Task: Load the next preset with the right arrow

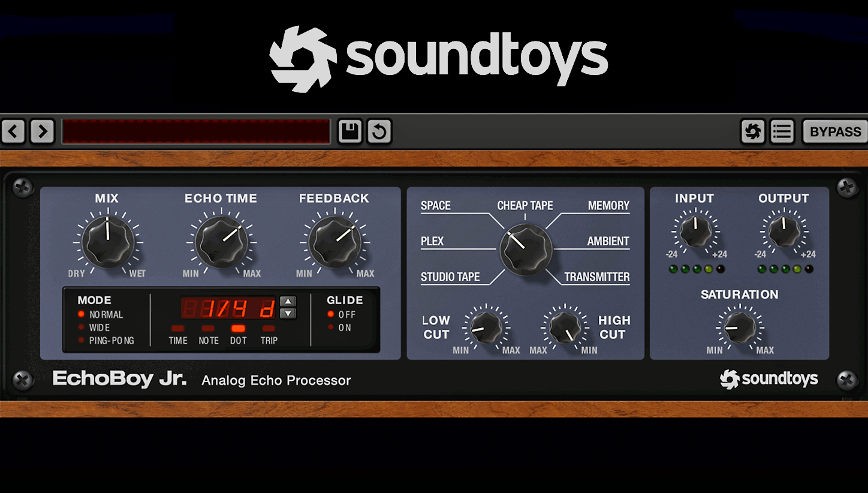Action: (42, 131)
